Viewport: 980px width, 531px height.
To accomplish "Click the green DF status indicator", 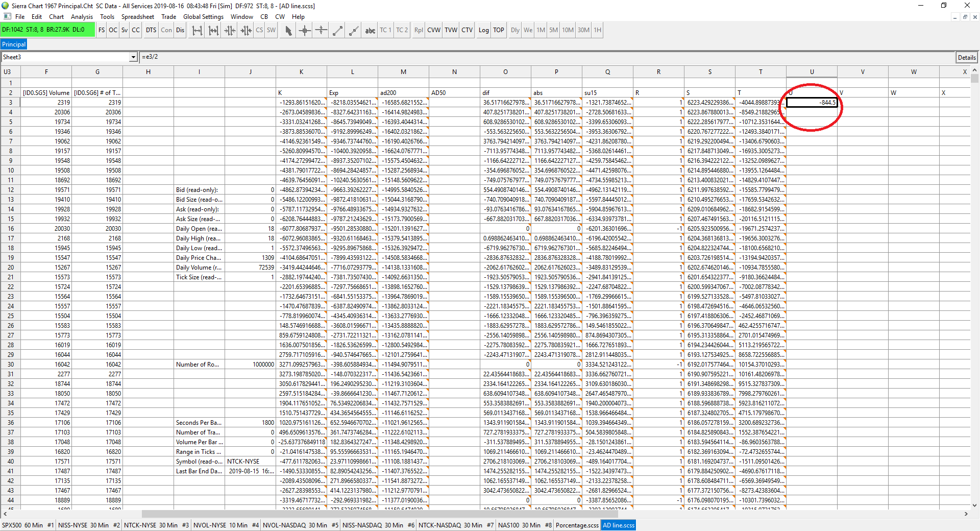I will 47,30.
